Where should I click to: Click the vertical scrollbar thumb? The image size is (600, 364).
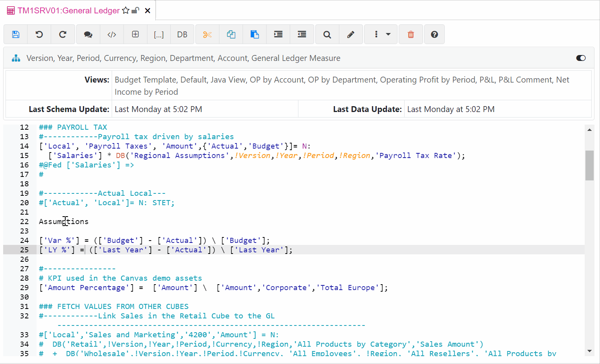point(589,165)
